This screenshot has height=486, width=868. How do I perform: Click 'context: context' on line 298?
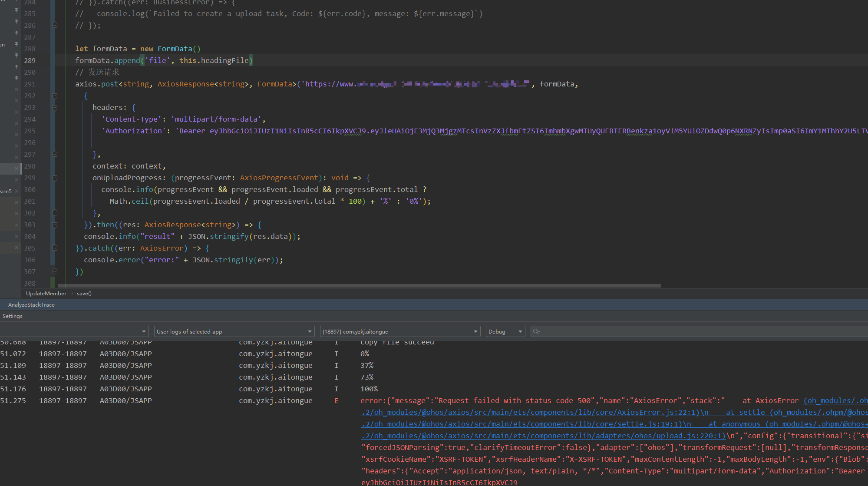pos(127,166)
